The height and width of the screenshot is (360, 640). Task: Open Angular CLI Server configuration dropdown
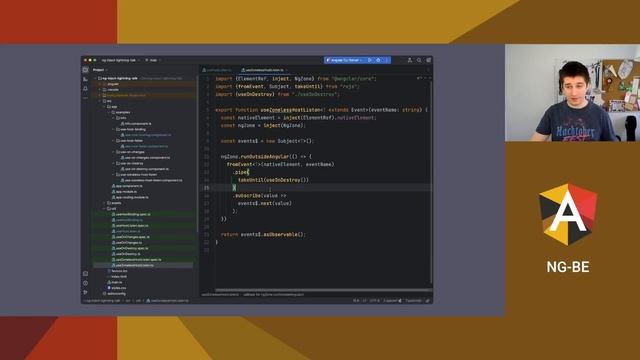pyautogui.click(x=345, y=60)
